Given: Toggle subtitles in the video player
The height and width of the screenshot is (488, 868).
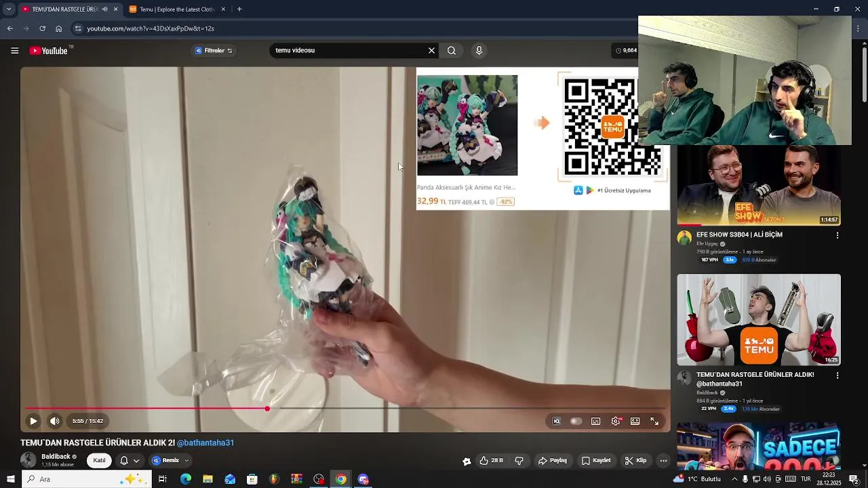Looking at the screenshot, I should (x=595, y=421).
